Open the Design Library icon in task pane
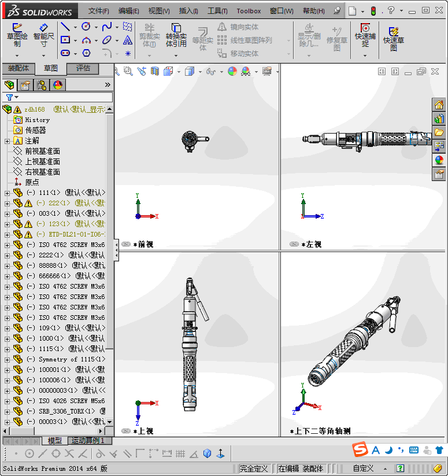The height and width of the screenshot is (476, 448). [x=439, y=119]
